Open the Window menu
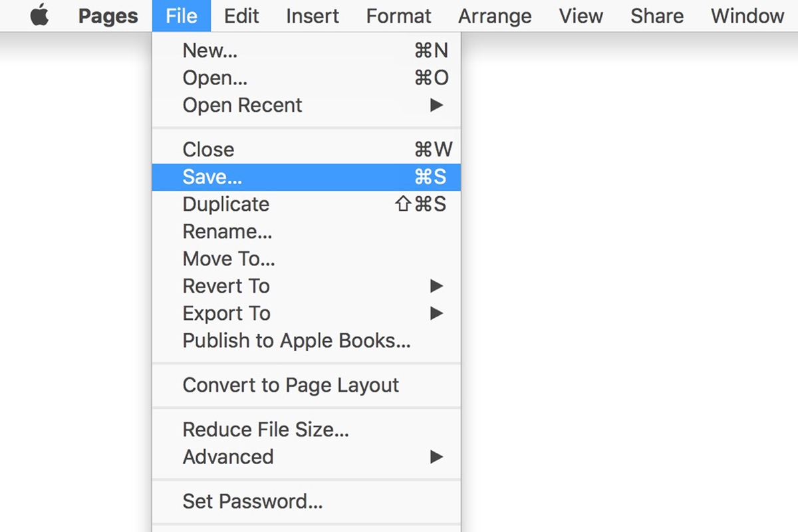Image resolution: width=798 pixels, height=532 pixels. click(x=747, y=16)
